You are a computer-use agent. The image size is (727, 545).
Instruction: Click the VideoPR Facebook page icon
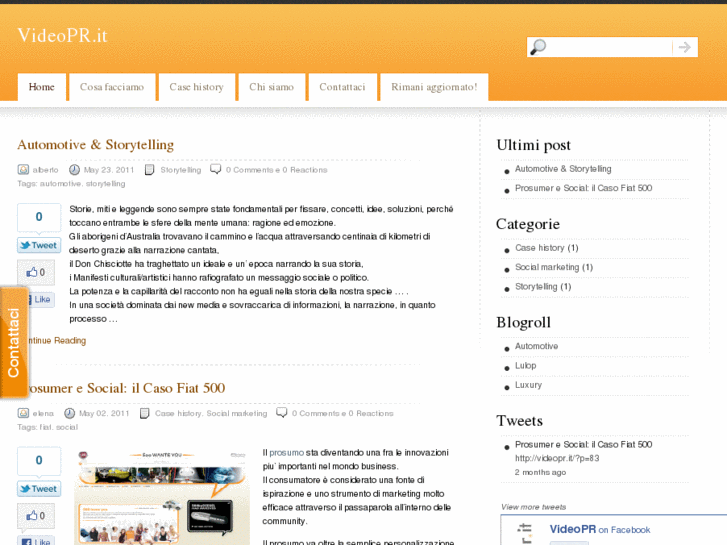click(x=524, y=533)
